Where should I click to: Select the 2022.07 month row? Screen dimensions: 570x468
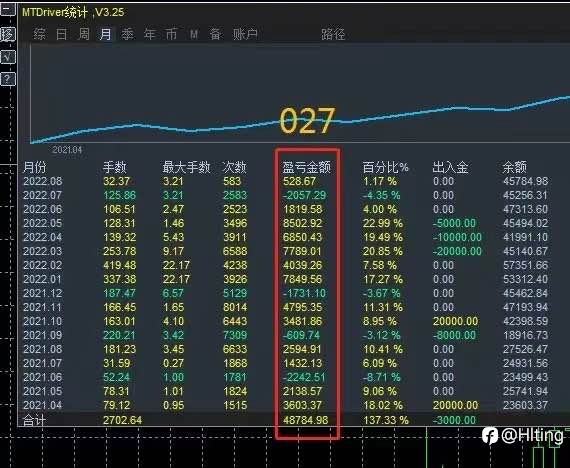(286, 195)
